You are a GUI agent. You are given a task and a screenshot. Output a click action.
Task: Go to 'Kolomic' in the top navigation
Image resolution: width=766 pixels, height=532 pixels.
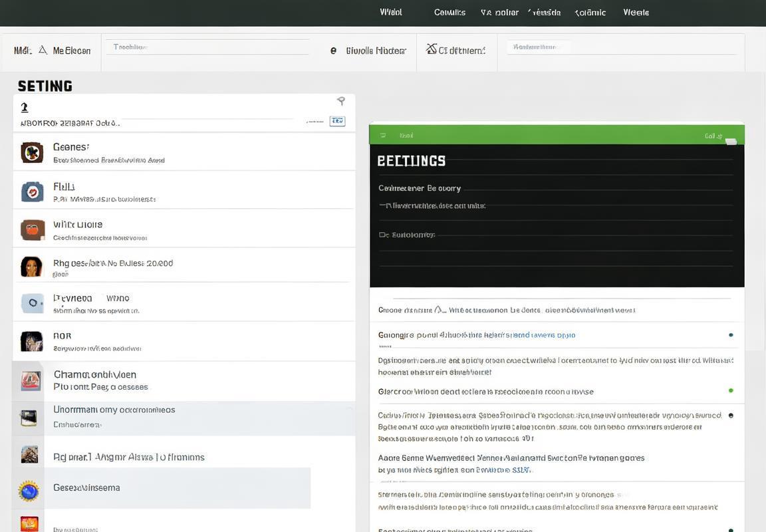coord(590,12)
